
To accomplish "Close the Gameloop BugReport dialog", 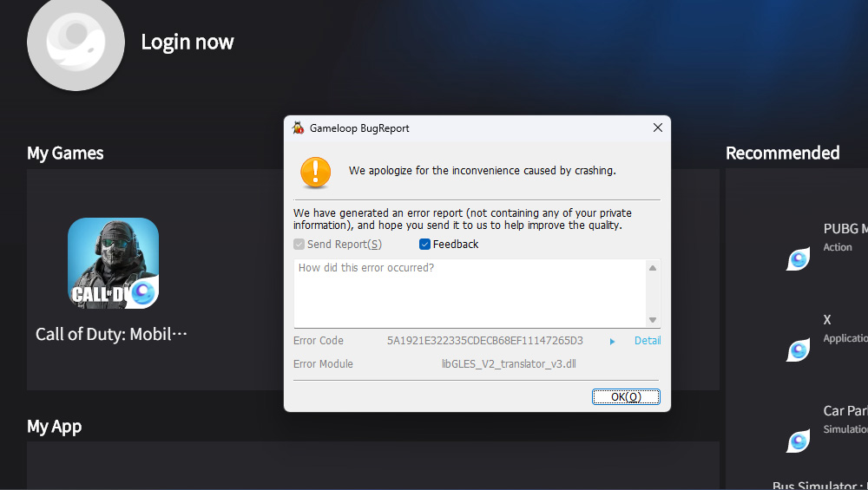I will [658, 127].
